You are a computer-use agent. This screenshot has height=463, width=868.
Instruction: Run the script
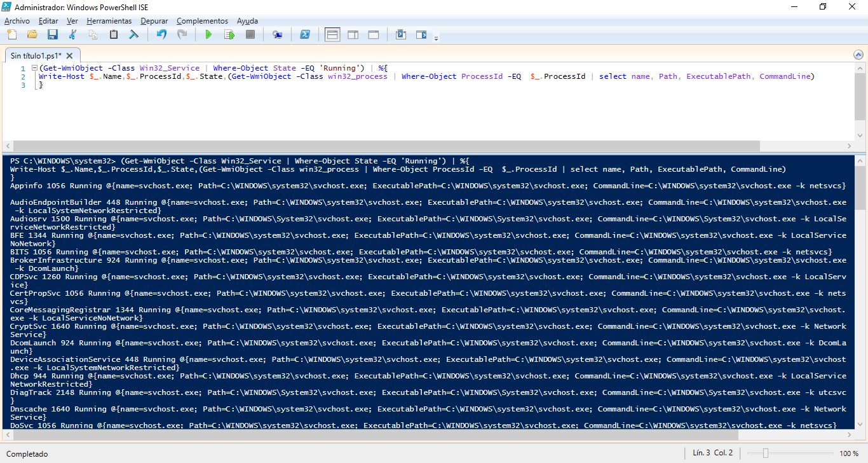point(208,34)
